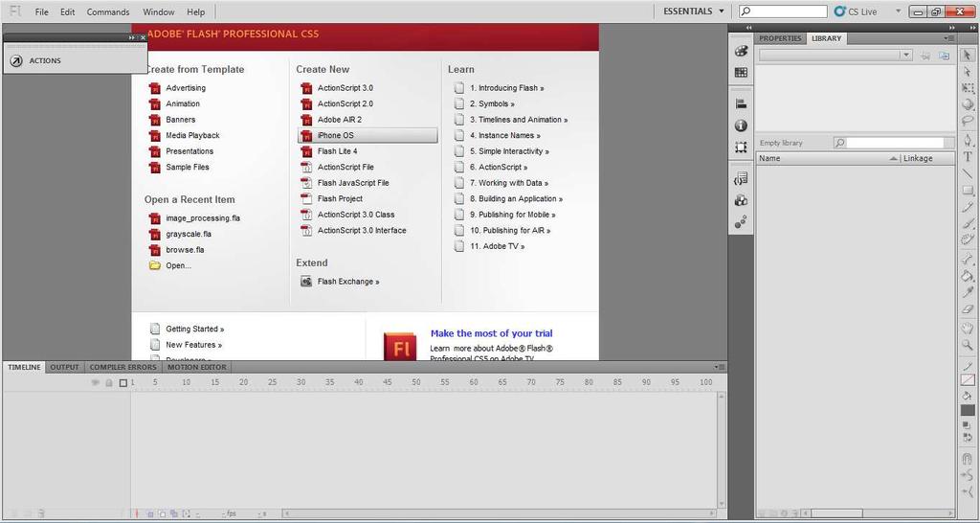Select the Lasso tool

[968, 121]
